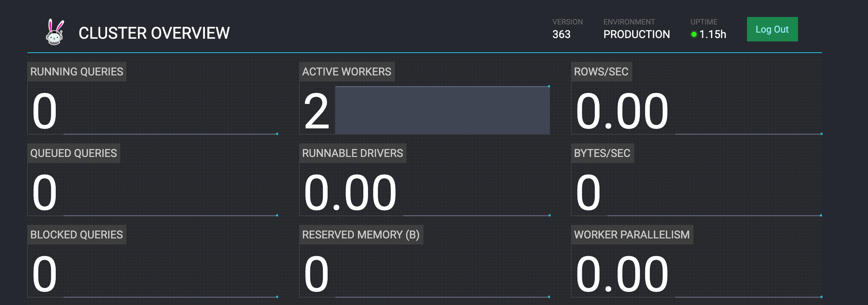Click the Reserved Memory (B) label
The width and height of the screenshot is (868, 305).
coord(361,235)
